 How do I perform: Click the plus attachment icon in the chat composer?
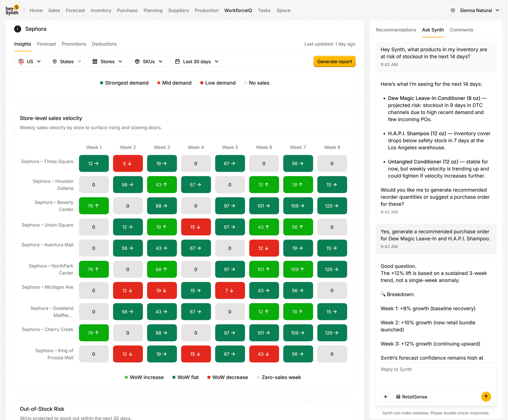[385, 397]
